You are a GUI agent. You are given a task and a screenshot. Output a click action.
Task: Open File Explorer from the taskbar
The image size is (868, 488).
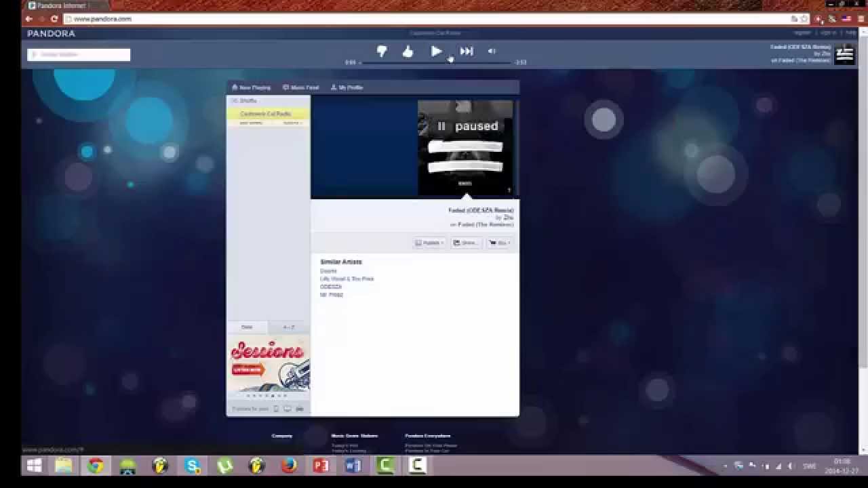click(64, 466)
